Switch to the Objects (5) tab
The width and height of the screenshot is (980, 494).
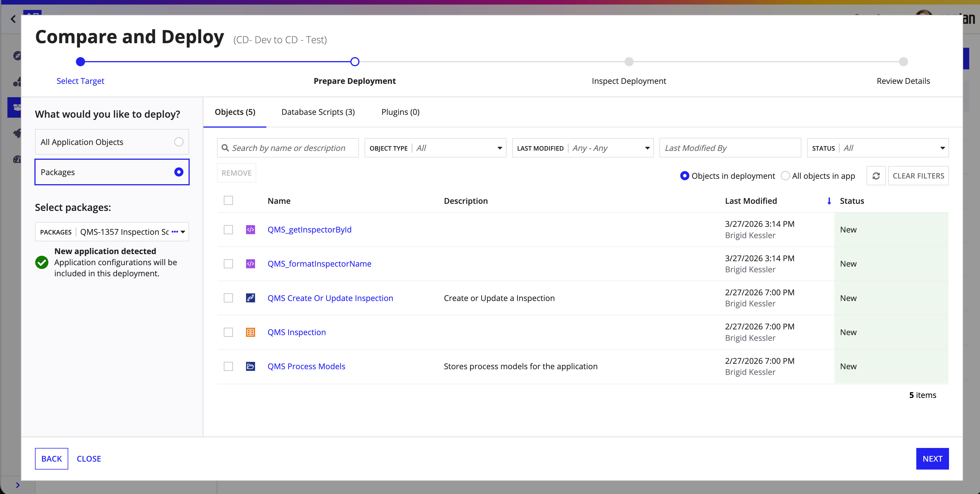point(235,112)
